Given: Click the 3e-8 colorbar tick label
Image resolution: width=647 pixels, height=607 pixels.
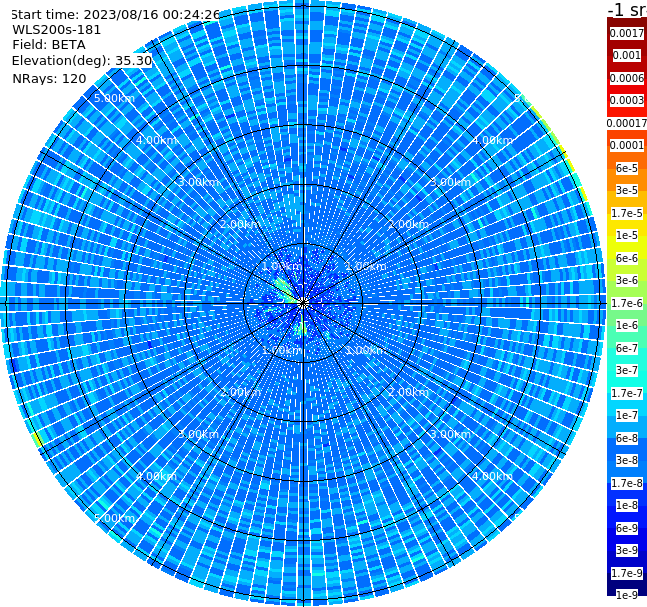Looking at the screenshot, I should click(627, 461).
